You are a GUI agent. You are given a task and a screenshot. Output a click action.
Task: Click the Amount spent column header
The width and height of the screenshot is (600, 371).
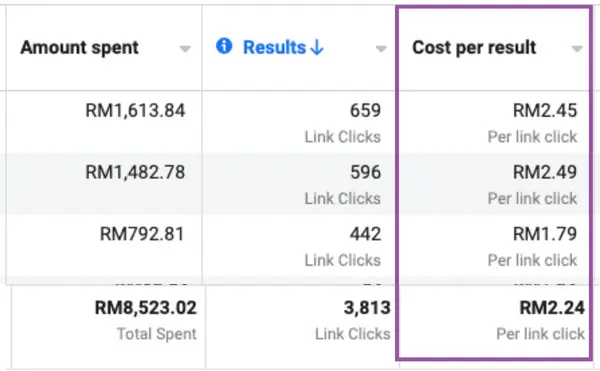point(79,47)
